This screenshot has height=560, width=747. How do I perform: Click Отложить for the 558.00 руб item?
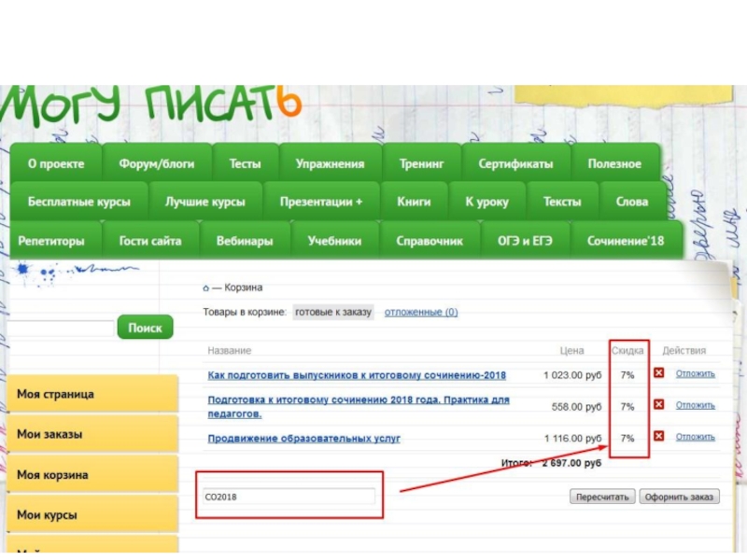[x=695, y=405]
